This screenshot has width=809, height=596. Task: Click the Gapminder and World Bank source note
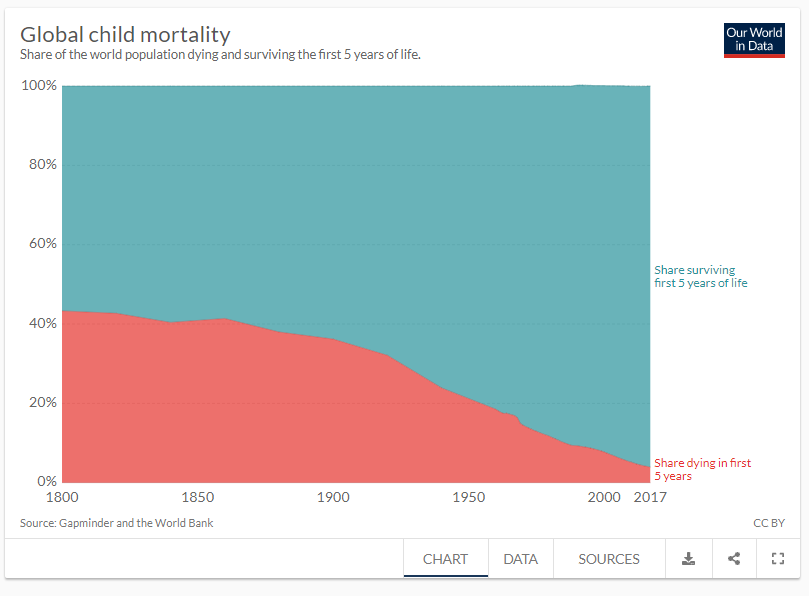(x=116, y=523)
